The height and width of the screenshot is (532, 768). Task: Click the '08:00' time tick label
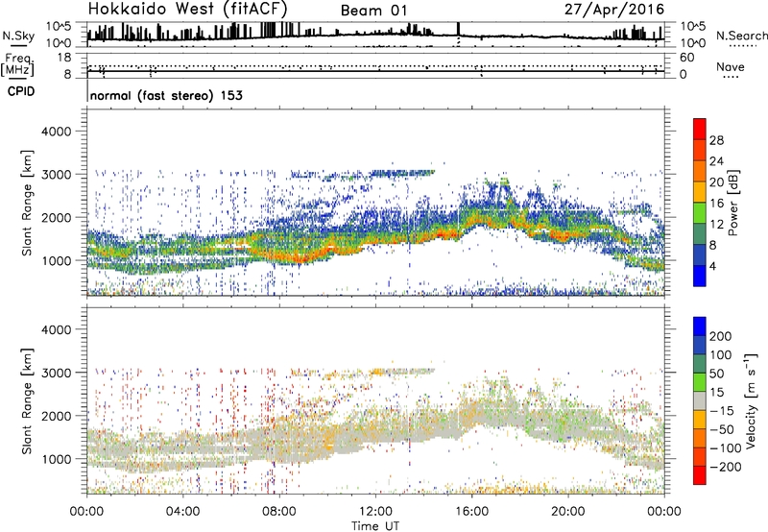tap(279, 512)
